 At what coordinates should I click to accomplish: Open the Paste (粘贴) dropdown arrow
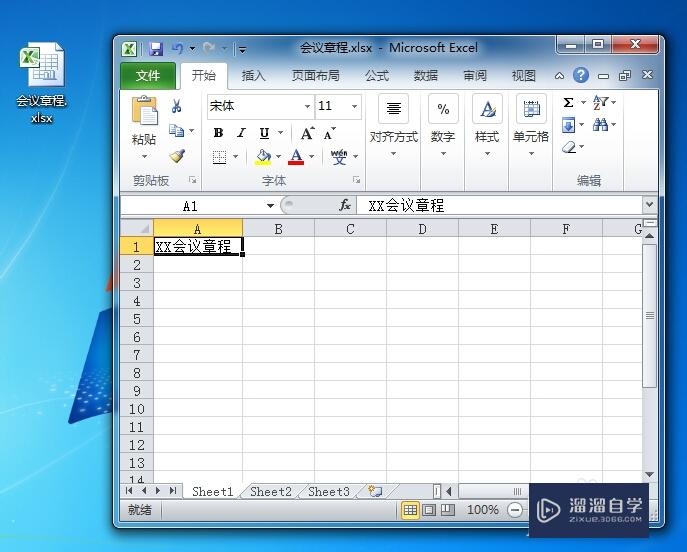(144, 156)
